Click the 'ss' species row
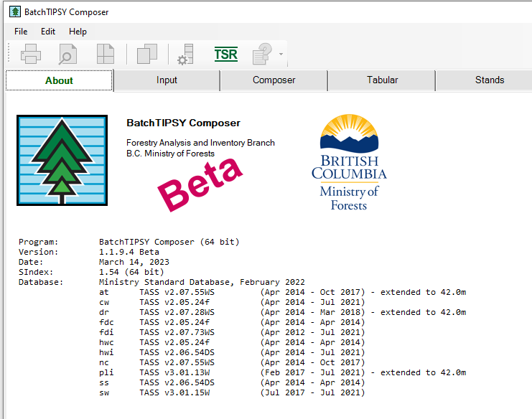The width and height of the screenshot is (532, 419). click(232, 382)
